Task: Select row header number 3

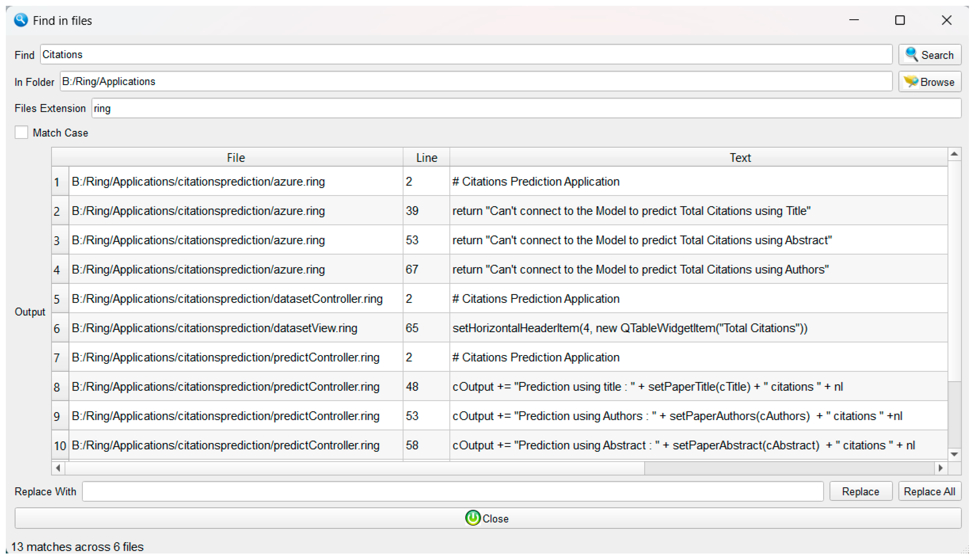Action: [x=57, y=240]
